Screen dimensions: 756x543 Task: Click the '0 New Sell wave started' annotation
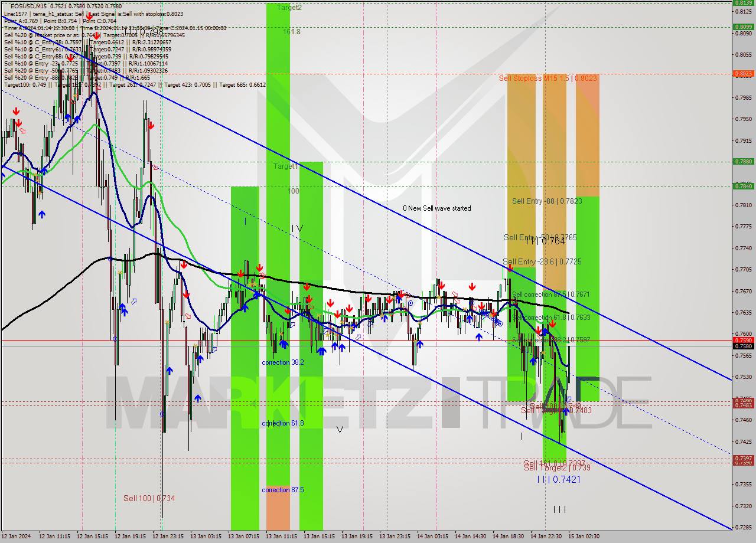tap(437, 208)
